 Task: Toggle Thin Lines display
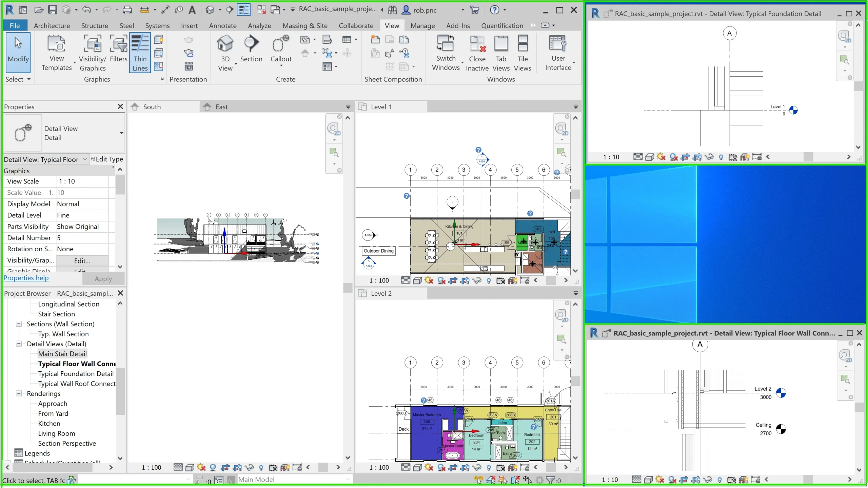coord(140,53)
